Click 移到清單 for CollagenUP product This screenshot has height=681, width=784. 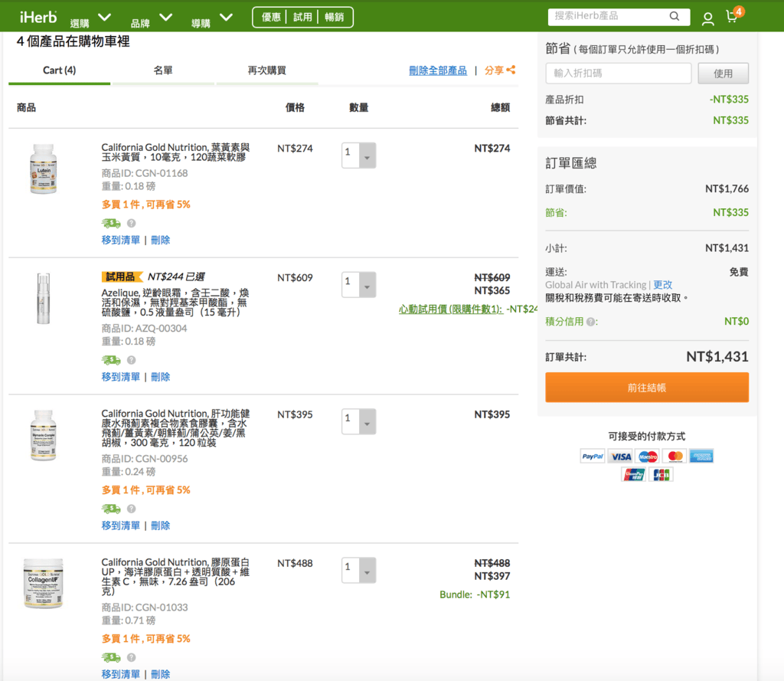click(x=121, y=674)
